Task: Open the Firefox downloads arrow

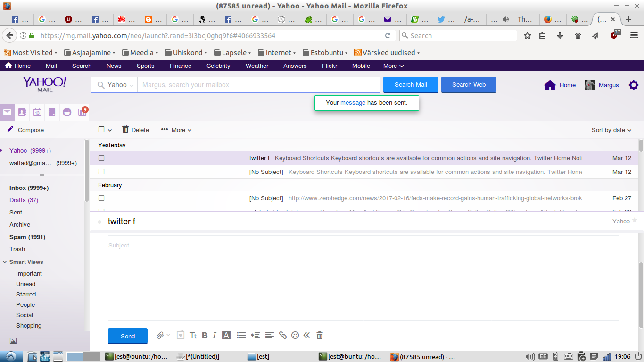Action: pyautogui.click(x=560, y=35)
